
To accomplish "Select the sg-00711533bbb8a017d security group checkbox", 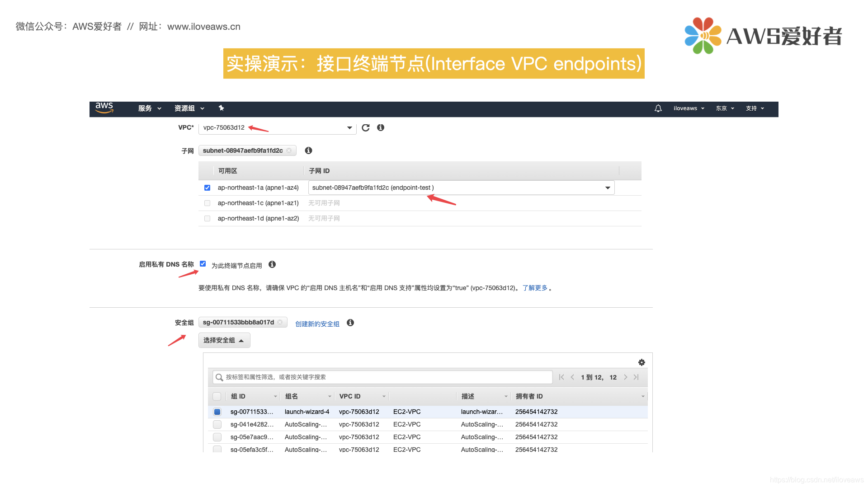I will pos(217,411).
